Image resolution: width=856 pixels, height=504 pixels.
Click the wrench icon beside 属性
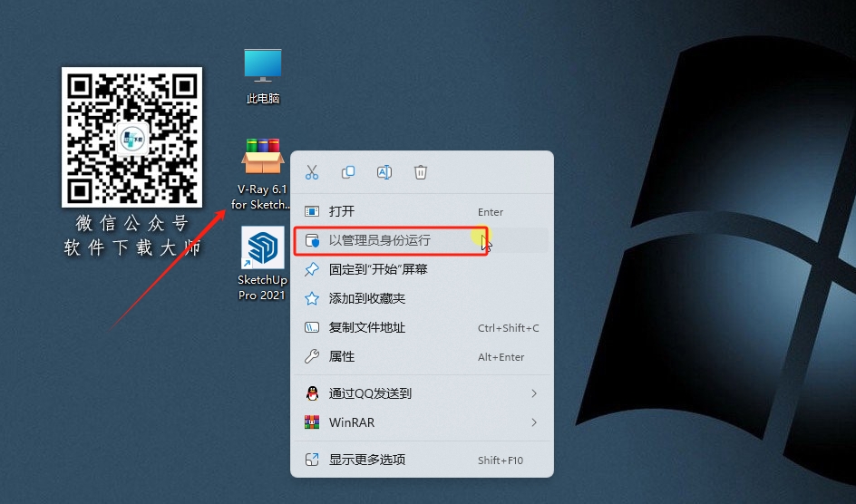click(312, 357)
